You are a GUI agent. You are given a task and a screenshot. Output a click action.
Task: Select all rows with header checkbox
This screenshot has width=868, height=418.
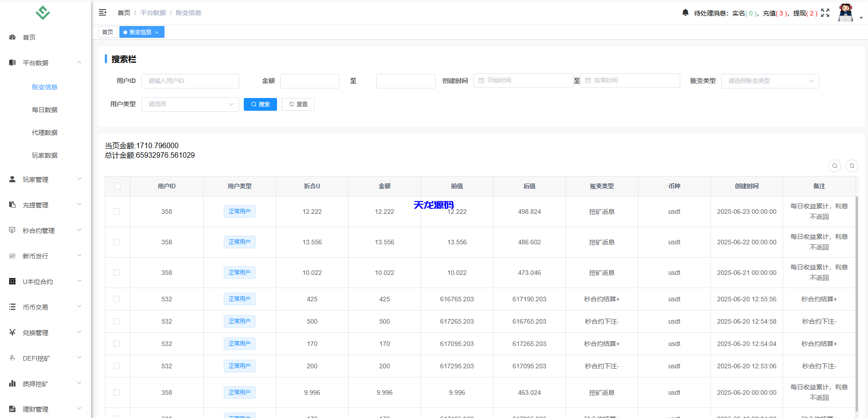tap(117, 186)
